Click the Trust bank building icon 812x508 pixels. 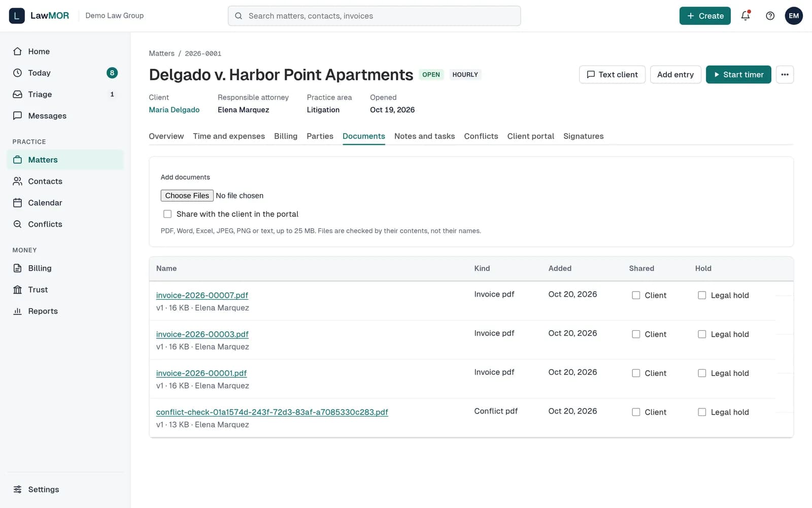[18, 290]
